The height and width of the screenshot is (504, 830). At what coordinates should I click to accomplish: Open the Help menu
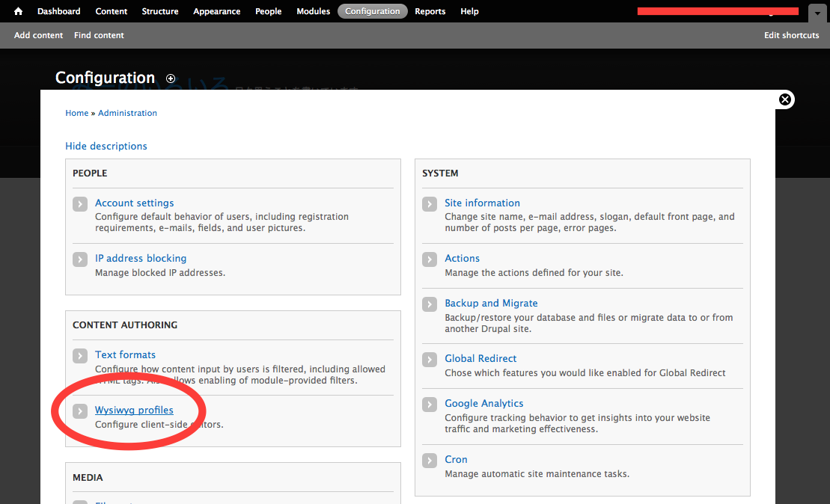point(469,11)
